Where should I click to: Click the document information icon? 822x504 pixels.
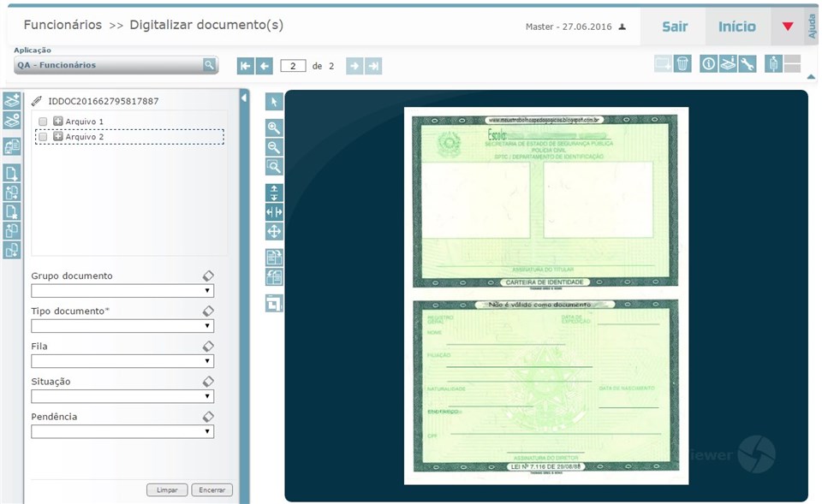707,64
